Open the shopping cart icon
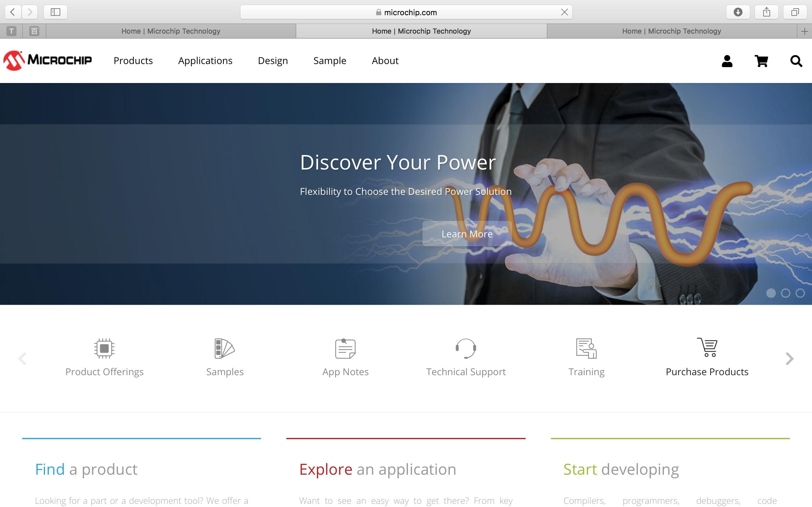Image resolution: width=812 pixels, height=507 pixels. point(761,61)
